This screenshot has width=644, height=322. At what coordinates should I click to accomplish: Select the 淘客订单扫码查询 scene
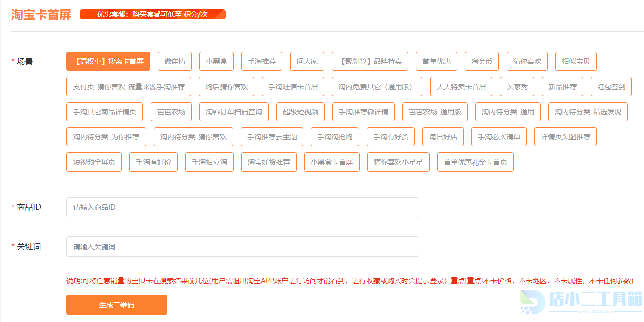click(x=234, y=112)
